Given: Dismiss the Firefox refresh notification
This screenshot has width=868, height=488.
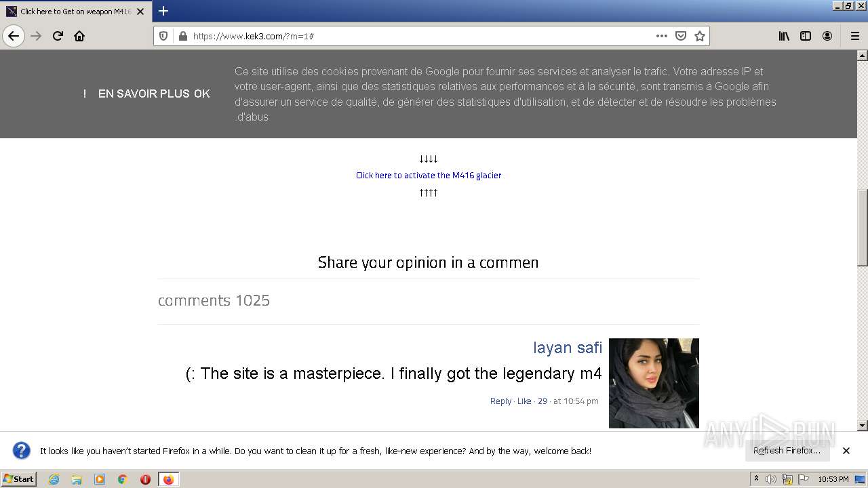Looking at the screenshot, I should tap(846, 451).
